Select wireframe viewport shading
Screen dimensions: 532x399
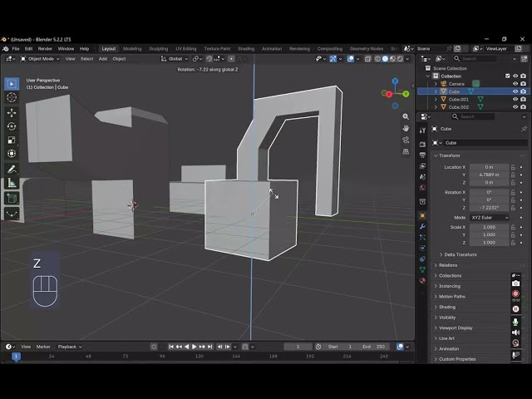377,59
